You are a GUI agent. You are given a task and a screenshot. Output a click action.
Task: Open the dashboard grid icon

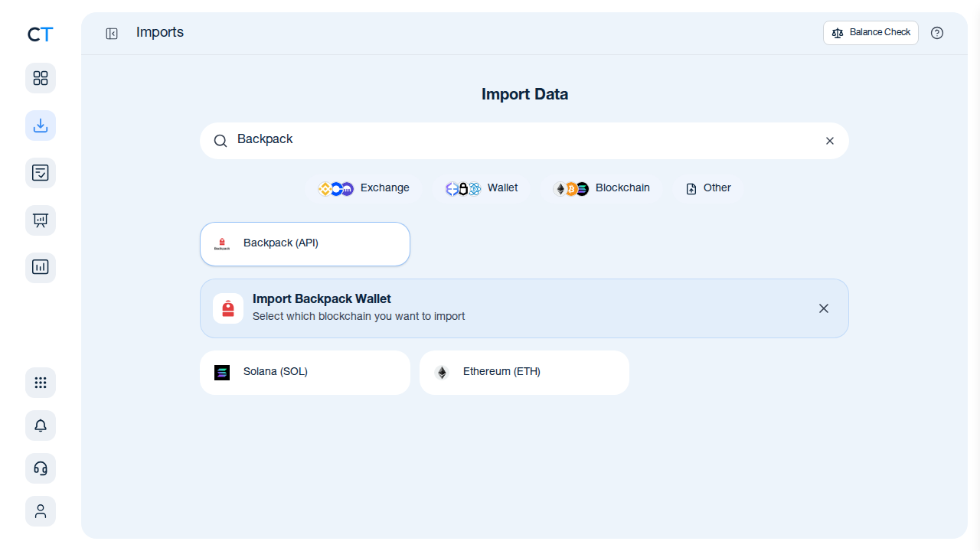(41, 78)
